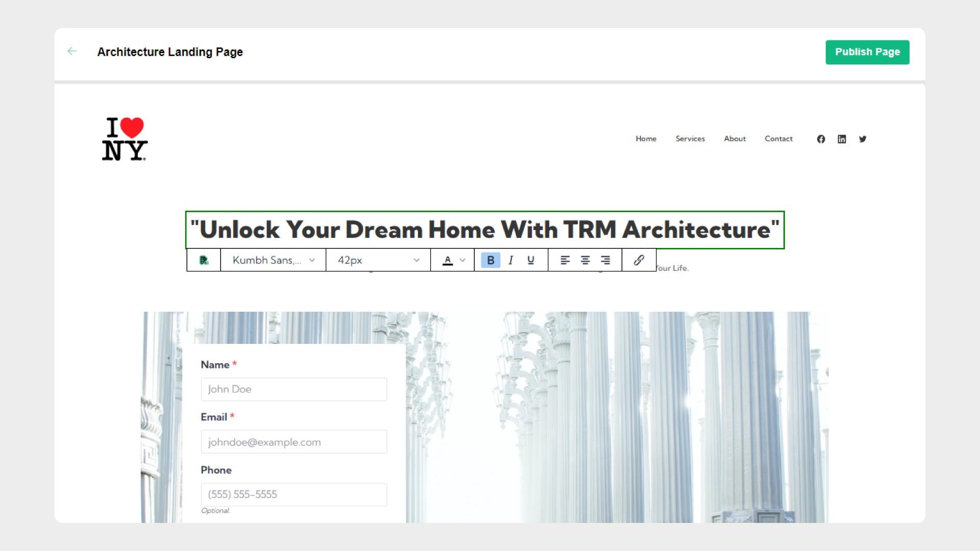Viewport: 980px width, 551px height.
Task: Open the Twitter social icon
Action: point(863,139)
